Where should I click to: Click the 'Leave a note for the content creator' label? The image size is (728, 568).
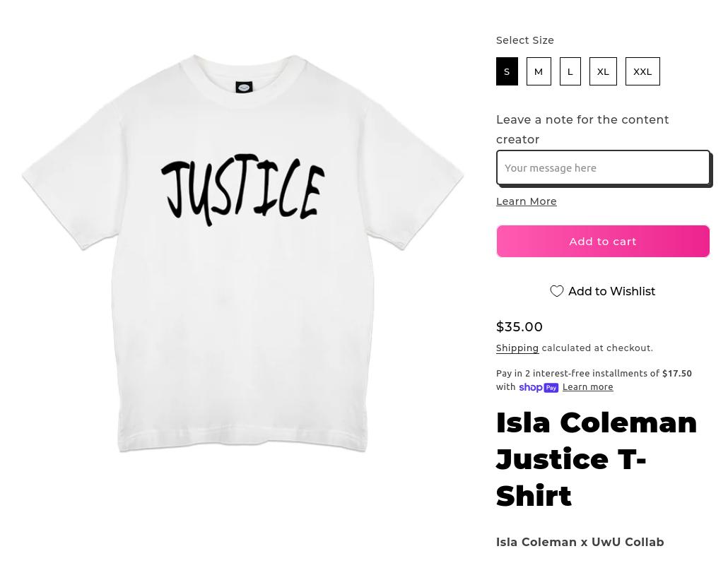[582, 129]
